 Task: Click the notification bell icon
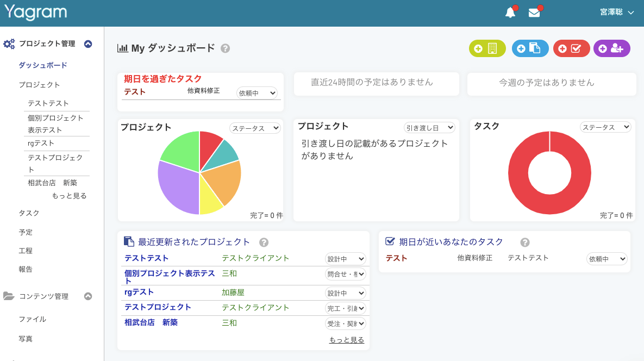tap(510, 13)
